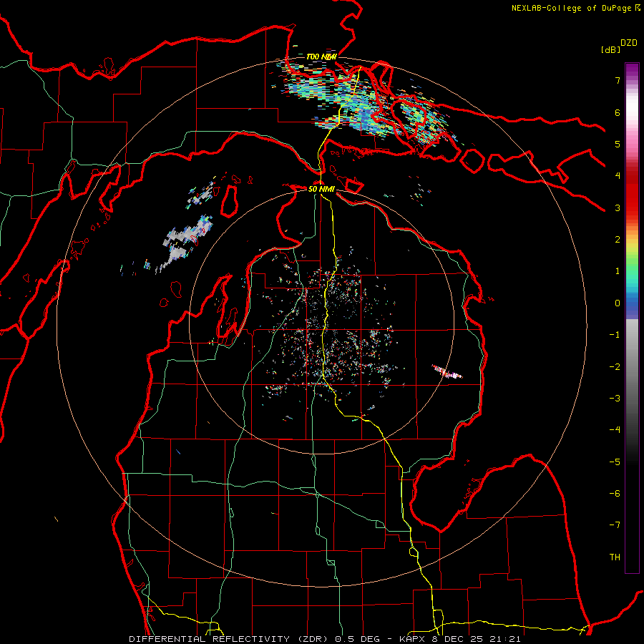Viewport: 644px width, 644px height.
Task: Click the 4 value on the color scale
Action: point(618,176)
